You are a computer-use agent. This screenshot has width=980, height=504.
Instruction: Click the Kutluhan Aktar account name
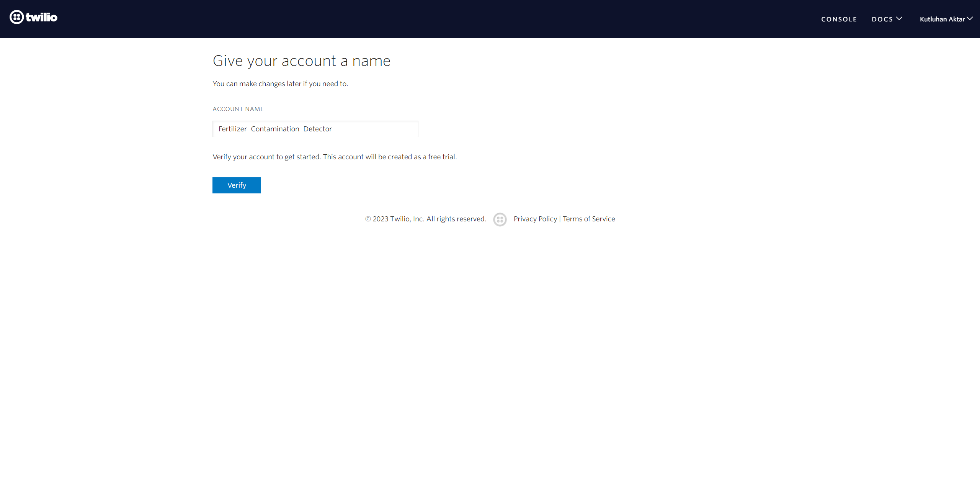942,19
